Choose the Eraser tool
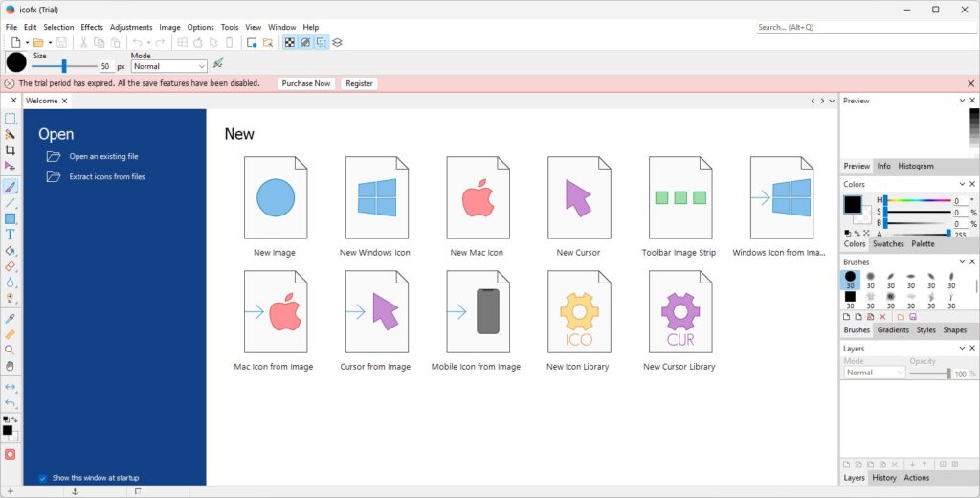980x498 pixels. (x=11, y=267)
